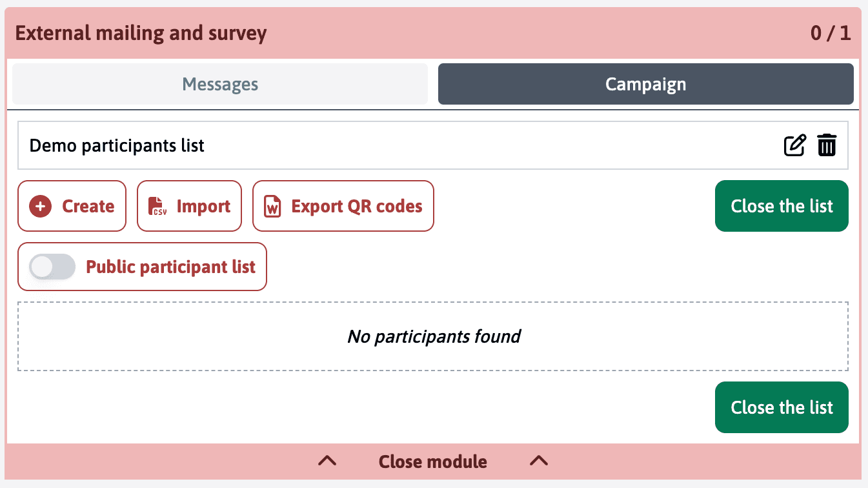Image resolution: width=868 pixels, height=488 pixels.
Task: Click the Word document icon for export
Action: pyautogui.click(x=273, y=207)
